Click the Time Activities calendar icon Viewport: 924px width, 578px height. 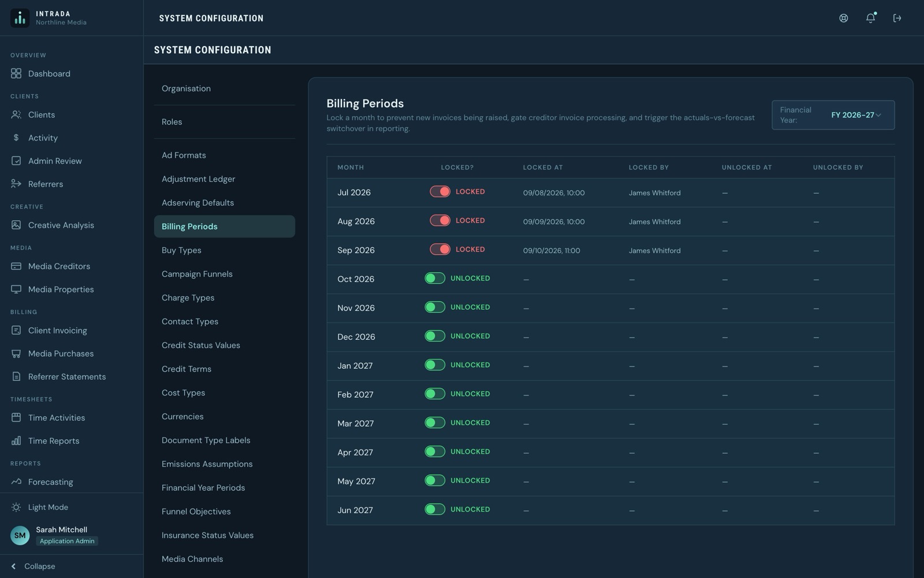(16, 417)
